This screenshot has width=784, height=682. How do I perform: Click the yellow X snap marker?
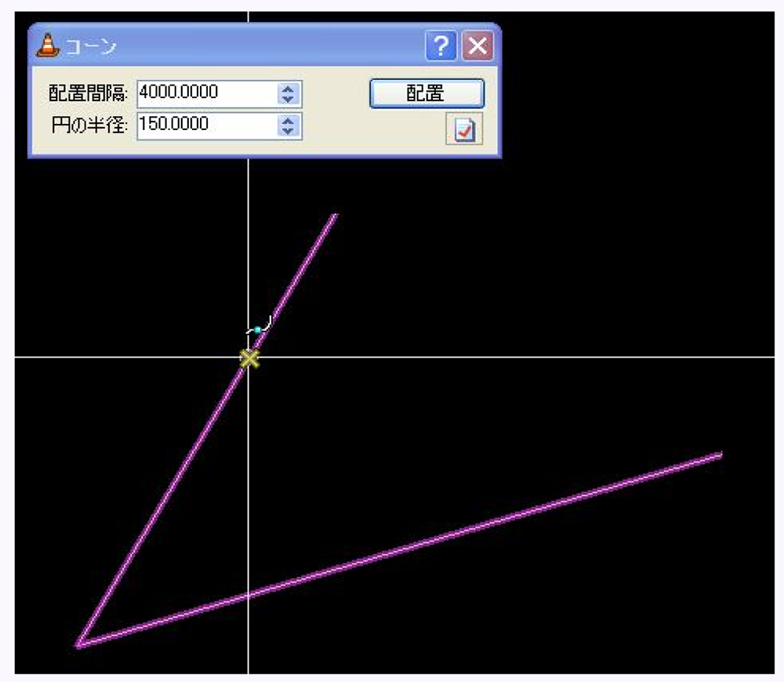click(x=249, y=358)
